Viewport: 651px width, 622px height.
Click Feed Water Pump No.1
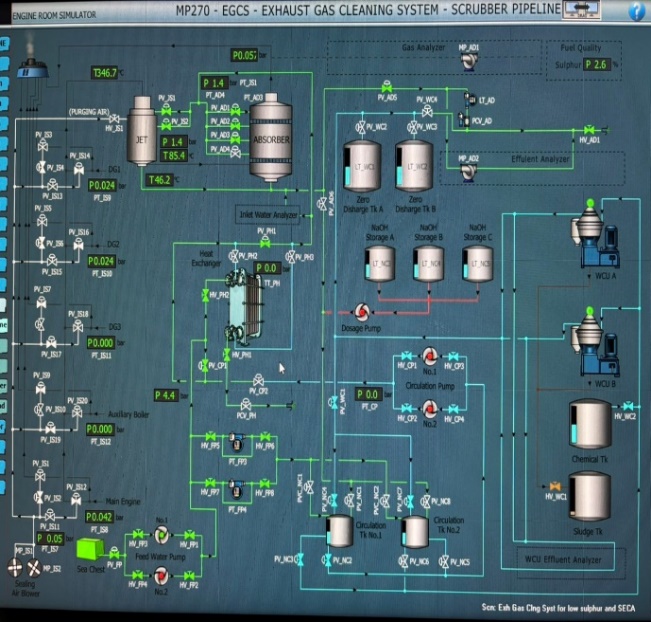click(x=162, y=537)
